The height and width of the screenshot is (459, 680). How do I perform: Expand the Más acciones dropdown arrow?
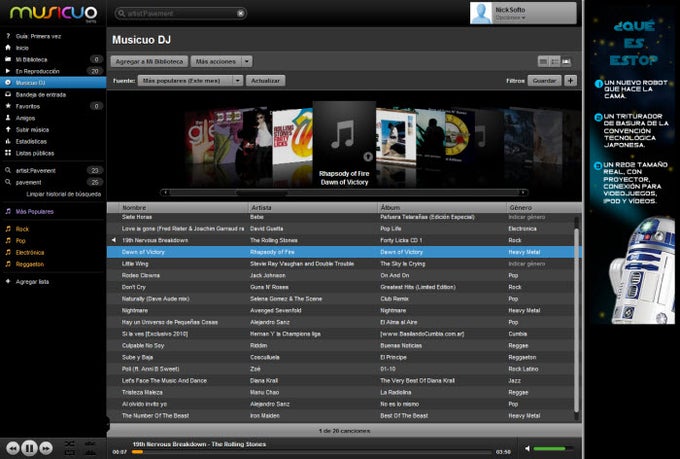(x=247, y=62)
